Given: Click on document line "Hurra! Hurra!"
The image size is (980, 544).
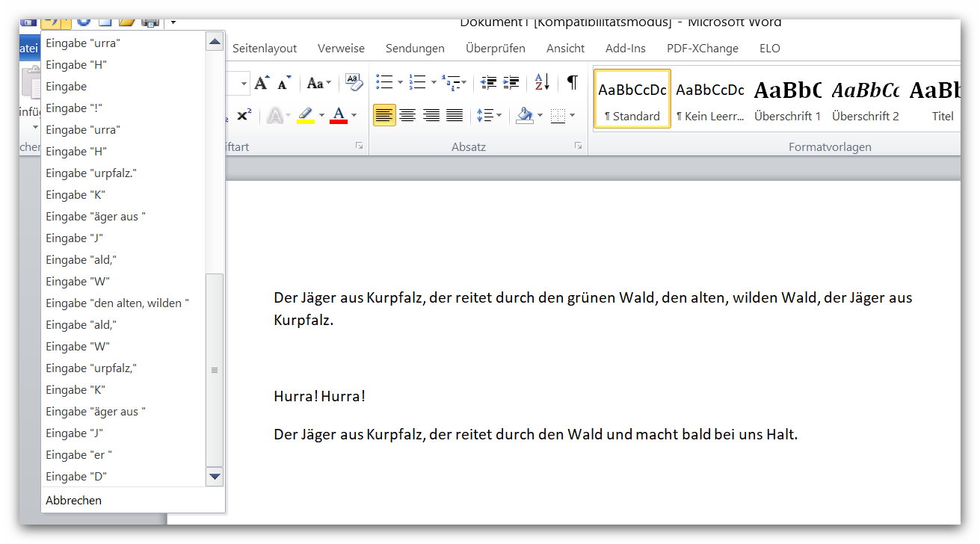Looking at the screenshot, I should point(319,396).
